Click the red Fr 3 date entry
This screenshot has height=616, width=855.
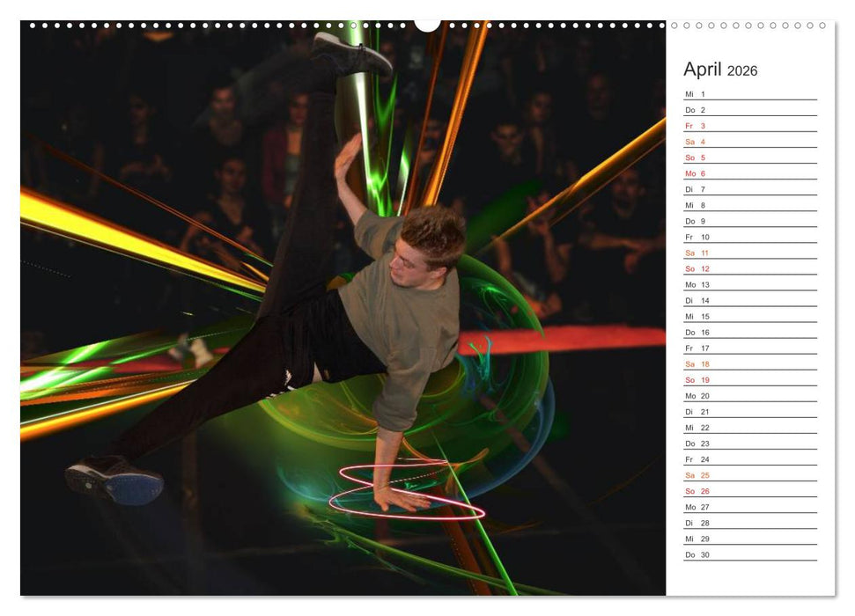coord(696,124)
